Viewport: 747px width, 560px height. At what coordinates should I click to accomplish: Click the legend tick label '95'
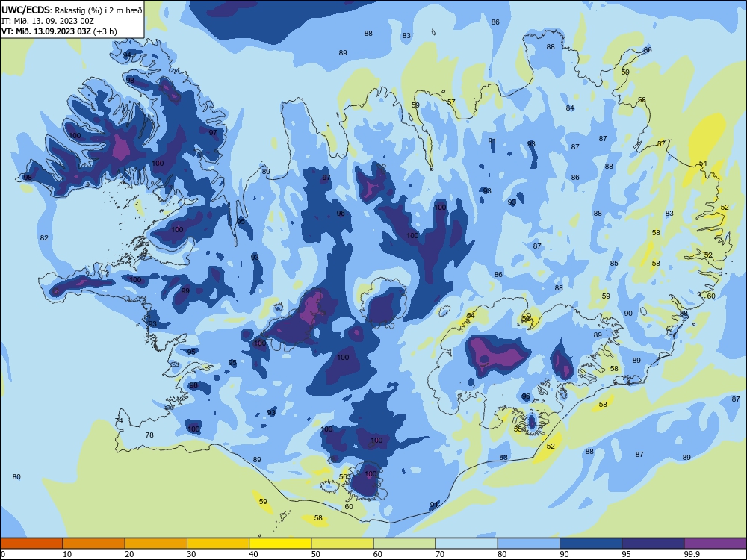(626, 554)
